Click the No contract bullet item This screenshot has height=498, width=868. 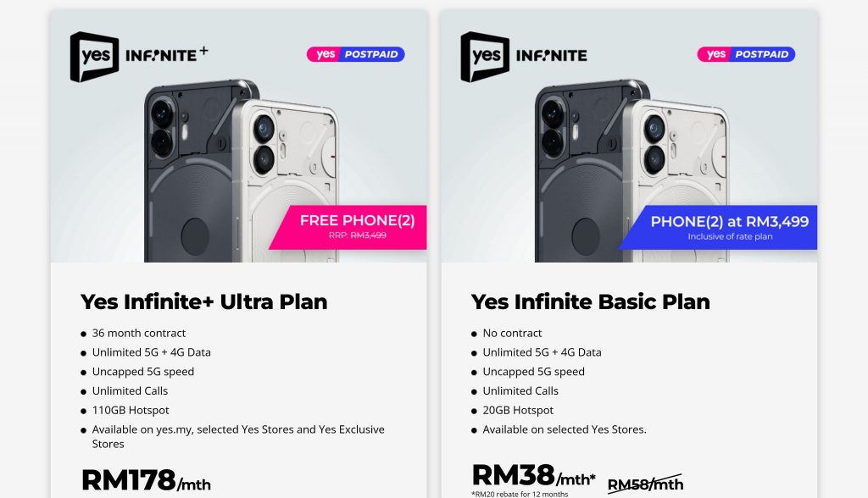[507, 333]
